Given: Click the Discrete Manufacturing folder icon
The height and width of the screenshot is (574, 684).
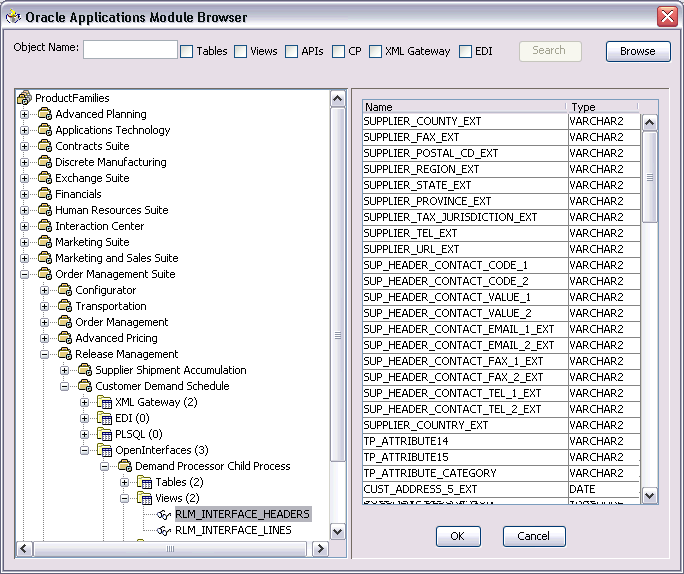Looking at the screenshot, I should tap(44, 162).
